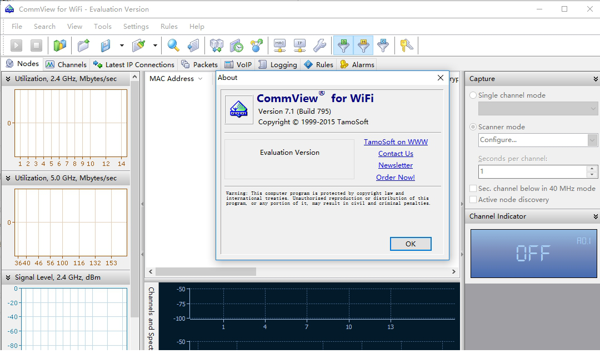This screenshot has width=600, height=364.
Task: Open the File menu
Action: [17, 27]
